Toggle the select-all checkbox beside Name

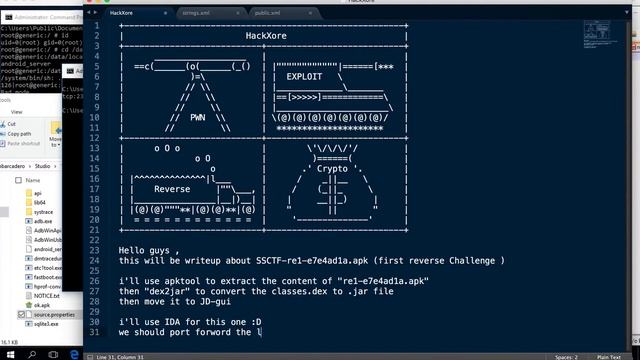[x=18, y=180]
